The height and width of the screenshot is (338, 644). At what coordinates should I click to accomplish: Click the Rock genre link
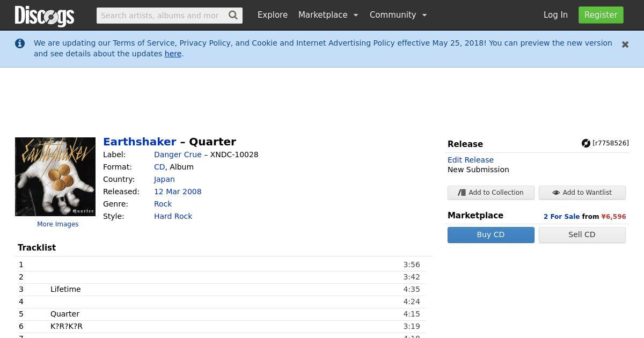point(163,204)
